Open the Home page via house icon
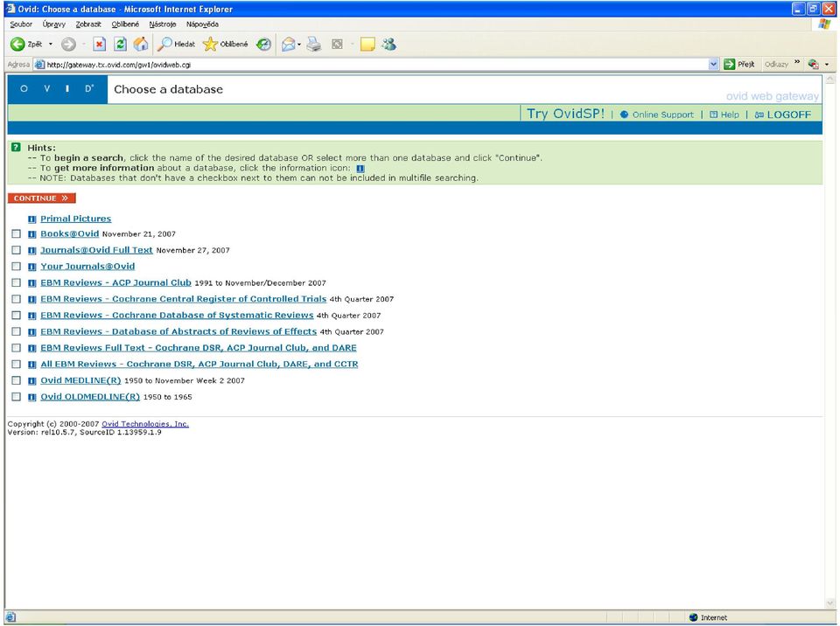This screenshot has width=840, height=626. pos(141,45)
